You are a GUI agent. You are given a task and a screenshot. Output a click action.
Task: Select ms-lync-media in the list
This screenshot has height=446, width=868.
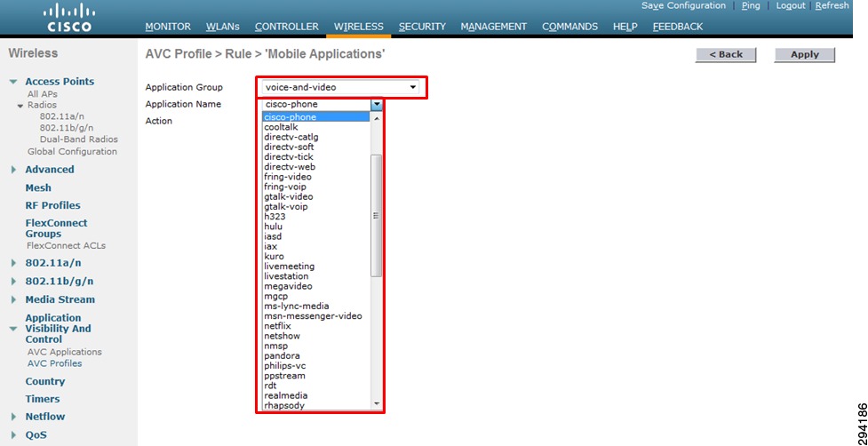click(315, 306)
